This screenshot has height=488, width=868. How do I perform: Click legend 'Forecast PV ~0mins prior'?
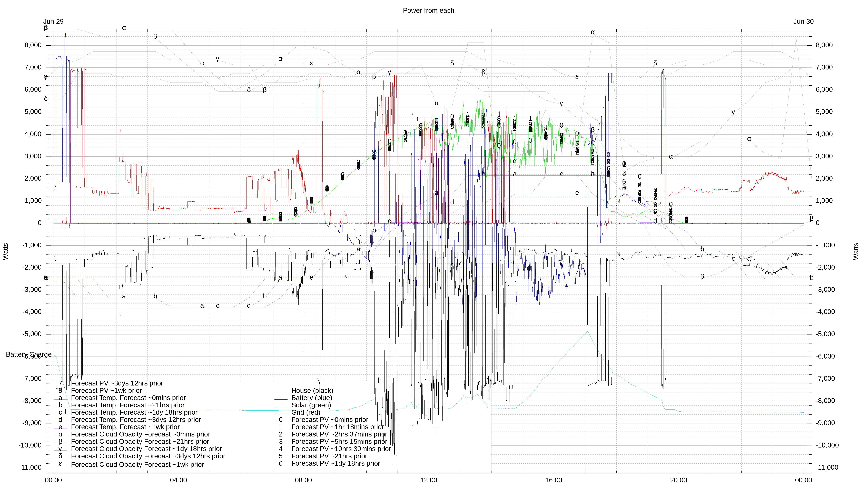point(330,420)
